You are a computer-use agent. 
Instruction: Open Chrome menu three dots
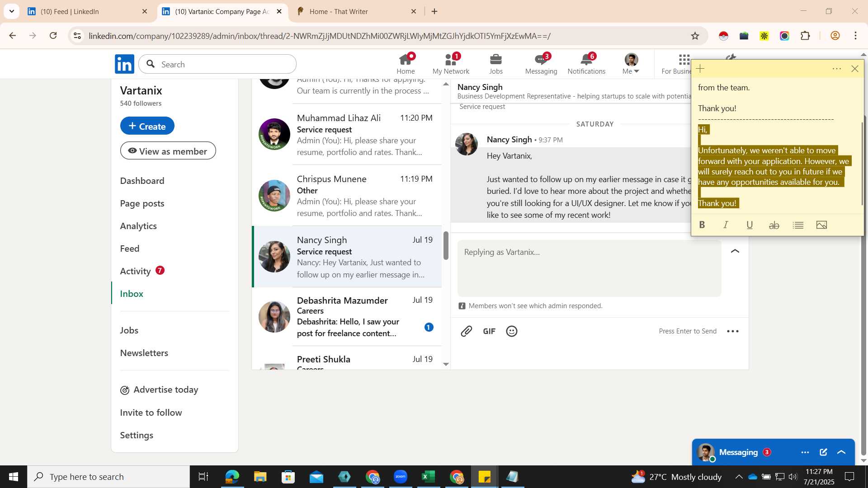click(x=855, y=36)
